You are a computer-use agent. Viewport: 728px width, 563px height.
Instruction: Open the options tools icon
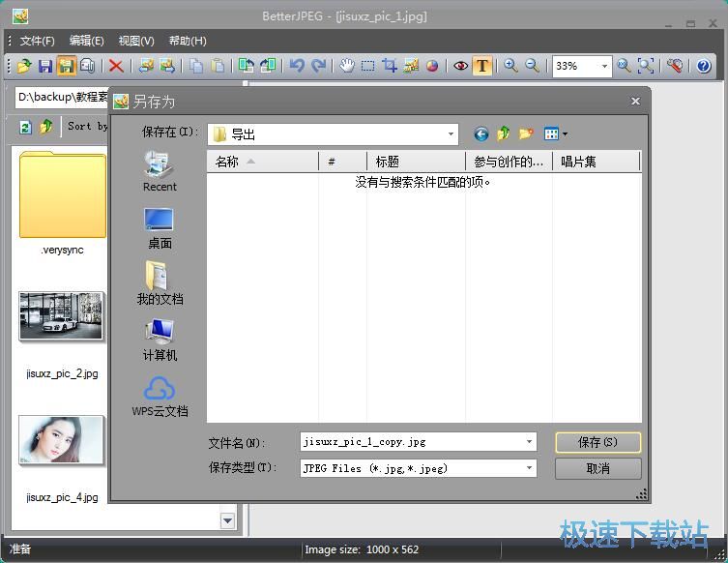675,66
